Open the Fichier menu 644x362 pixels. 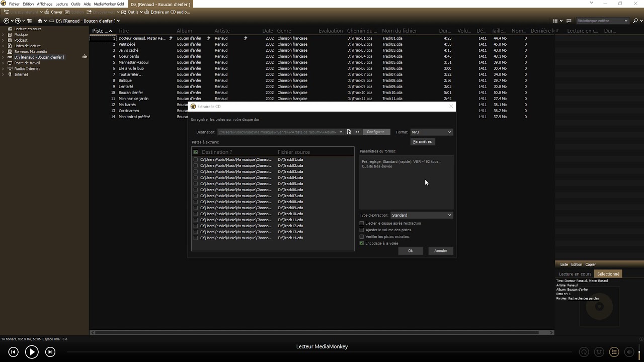click(14, 4)
